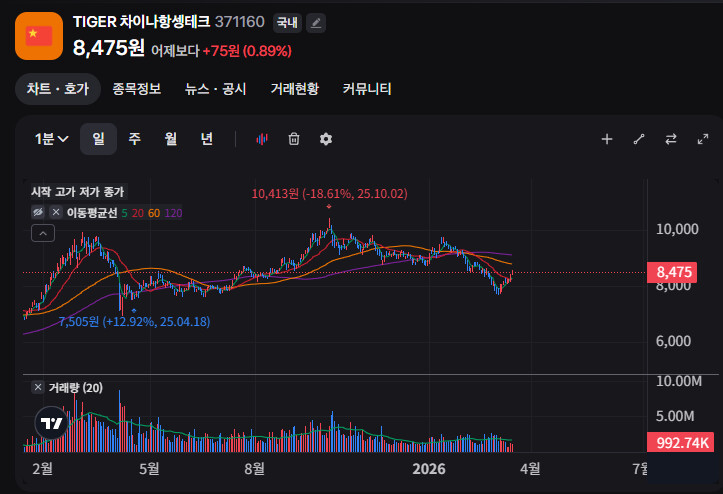Click the TradingView logo badge

coord(51,423)
